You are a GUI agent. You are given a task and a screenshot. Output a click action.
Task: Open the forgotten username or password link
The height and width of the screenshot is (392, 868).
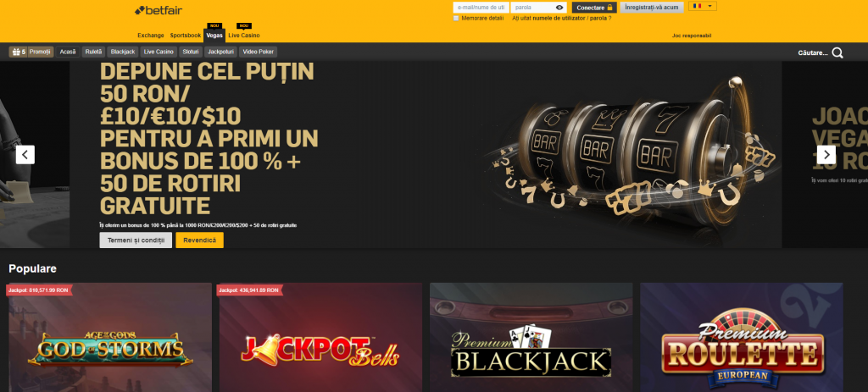click(x=562, y=19)
